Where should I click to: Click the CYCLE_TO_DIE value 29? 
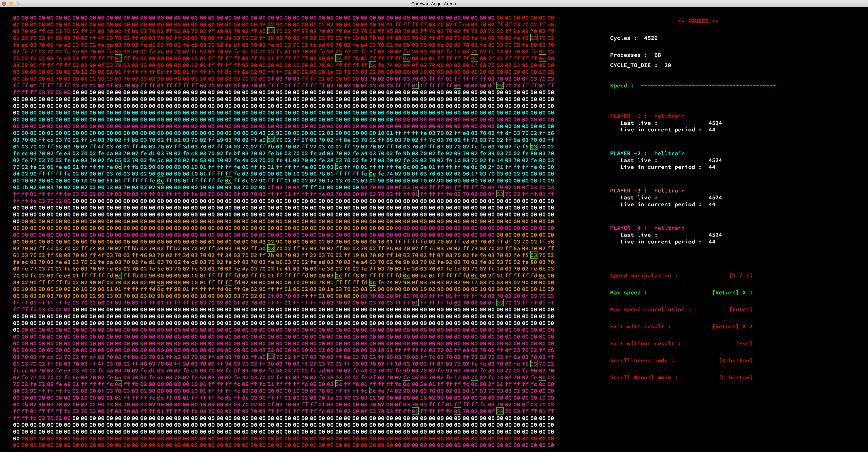(667, 65)
